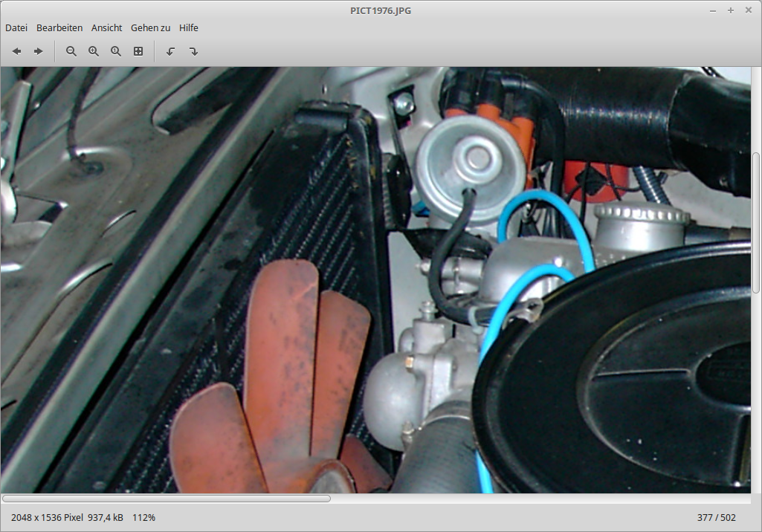
Task: Open the Gehen zu menu
Action: [x=150, y=27]
